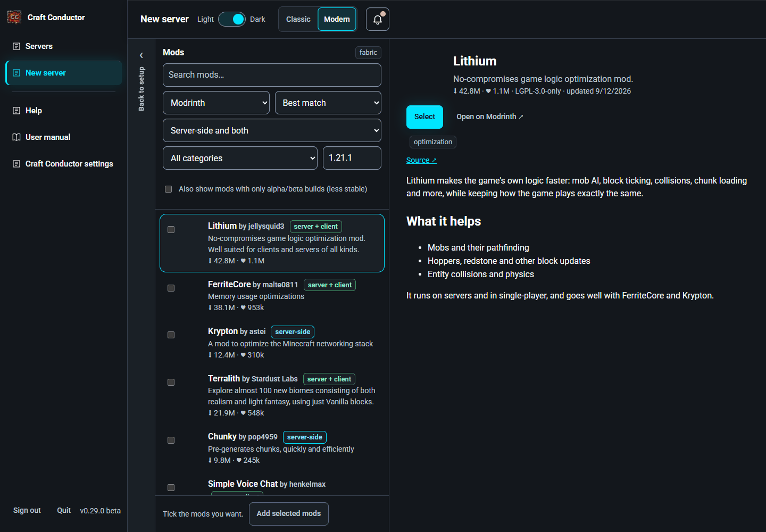Image resolution: width=766 pixels, height=532 pixels.
Task: Select the Terralith by Stardust Labs entry
Action: (272, 396)
